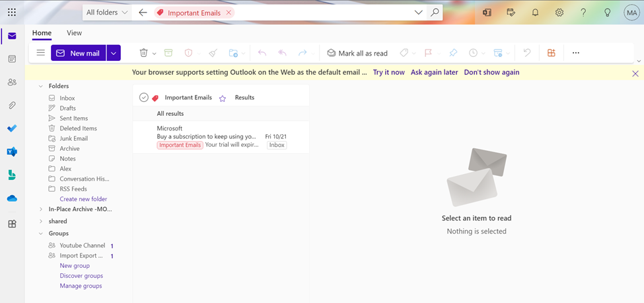
Task: Open Settings gear
Action: [559, 13]
